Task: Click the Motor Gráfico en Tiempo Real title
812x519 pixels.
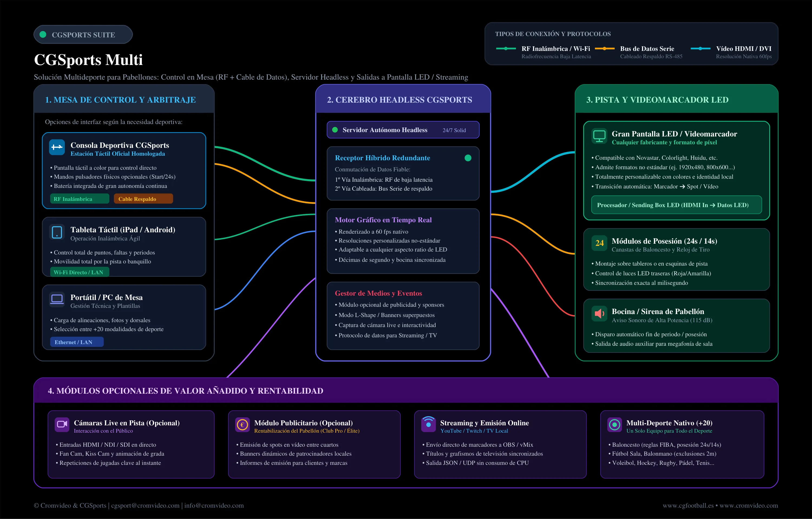Action: (383, 220)
